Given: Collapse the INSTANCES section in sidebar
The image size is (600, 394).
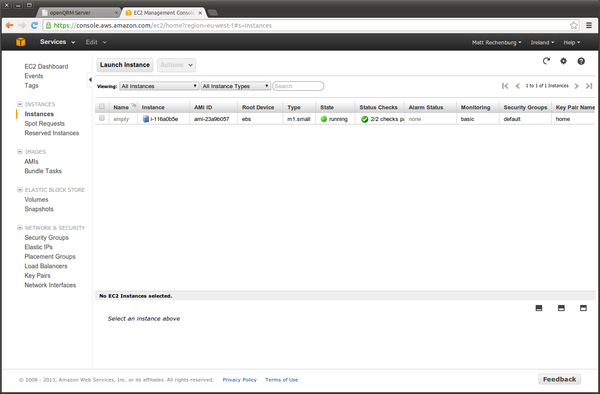Looking at the screenshot, I should (x=20, y=104).
